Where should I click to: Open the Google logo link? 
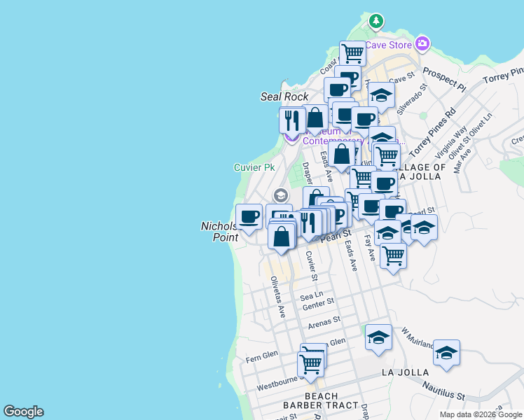click(x=24, y=412)
